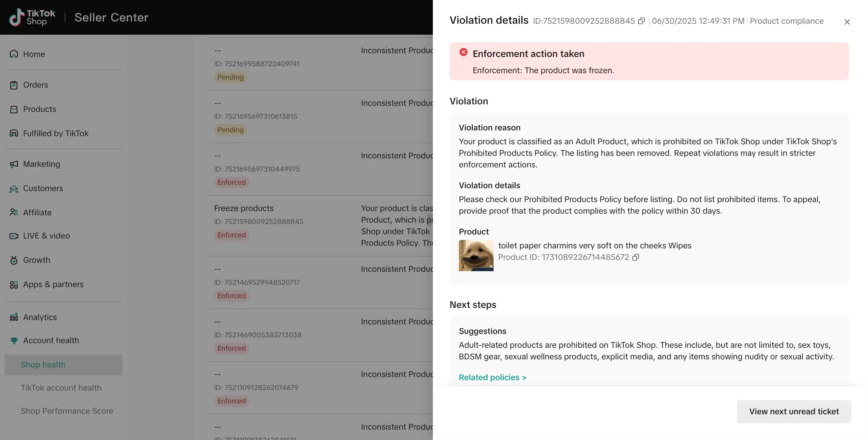Open Fulfilled by TikTok from the sidebar
868x440 pixels.
click(x=56, y=133)
